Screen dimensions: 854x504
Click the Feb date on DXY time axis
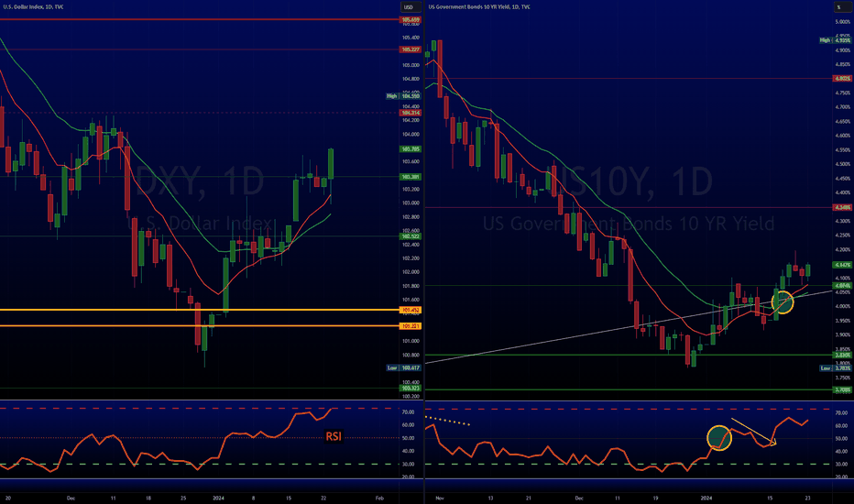pyautogui.click(x=379, y=498)
